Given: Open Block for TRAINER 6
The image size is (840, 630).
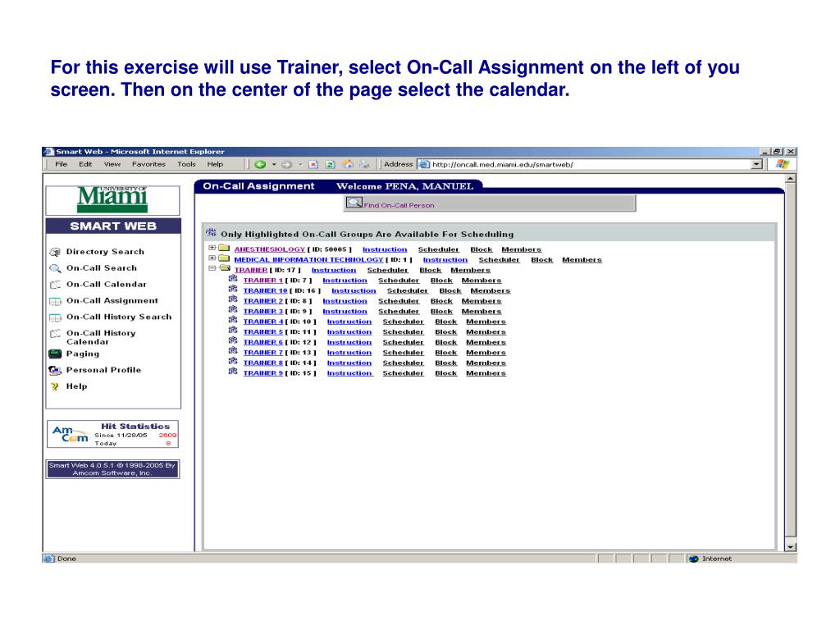Looking at the screenshot, I should pyautogui.click(x=445, y=343).
